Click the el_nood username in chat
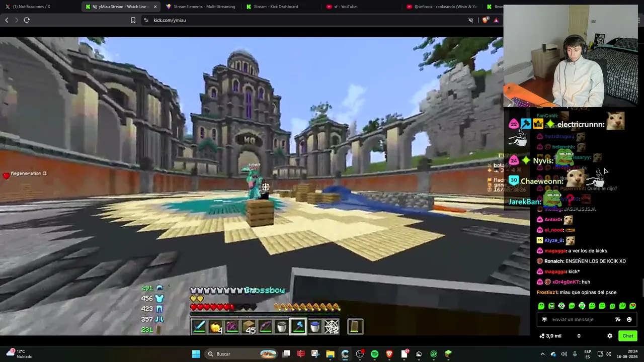Image resolution: width=644 pixels, height=362 pixels. pyautogui.click(x=553, y=230)
